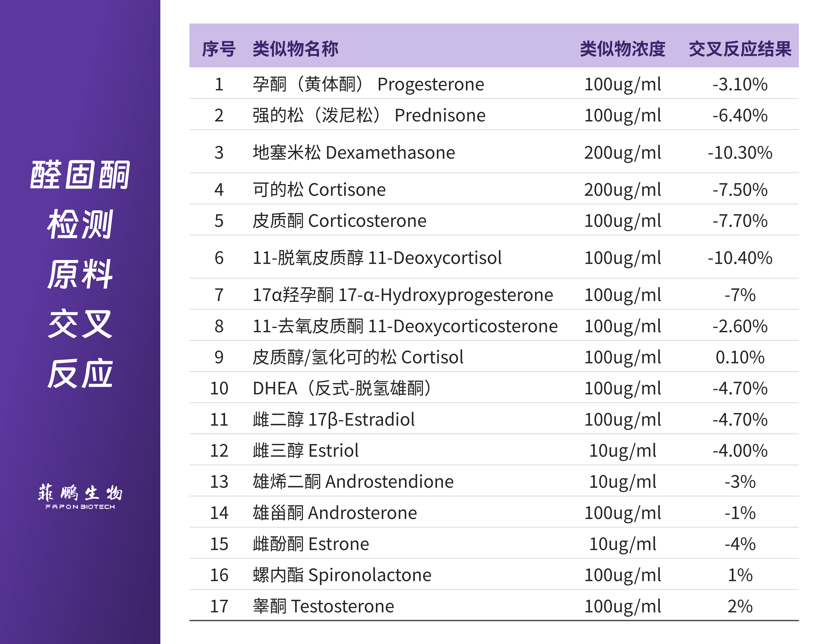Click the 醛固酮 sidebar title text

[80, 175]
